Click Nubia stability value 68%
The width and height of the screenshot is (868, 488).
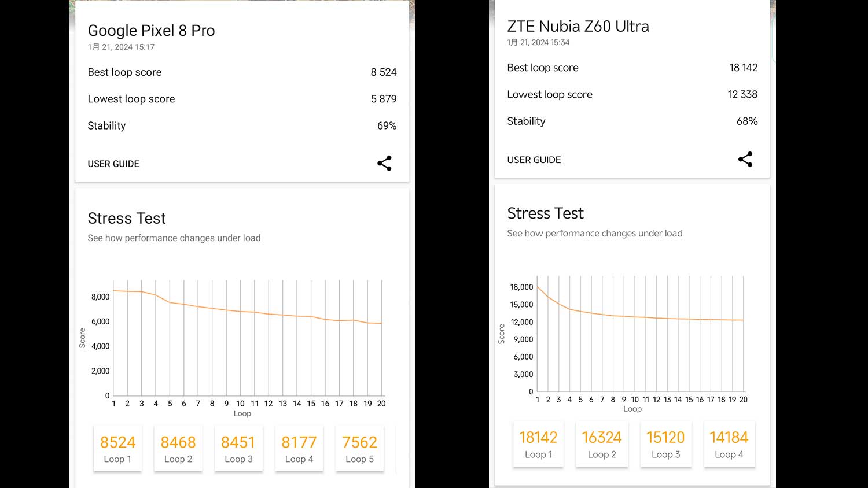(746, 121)
